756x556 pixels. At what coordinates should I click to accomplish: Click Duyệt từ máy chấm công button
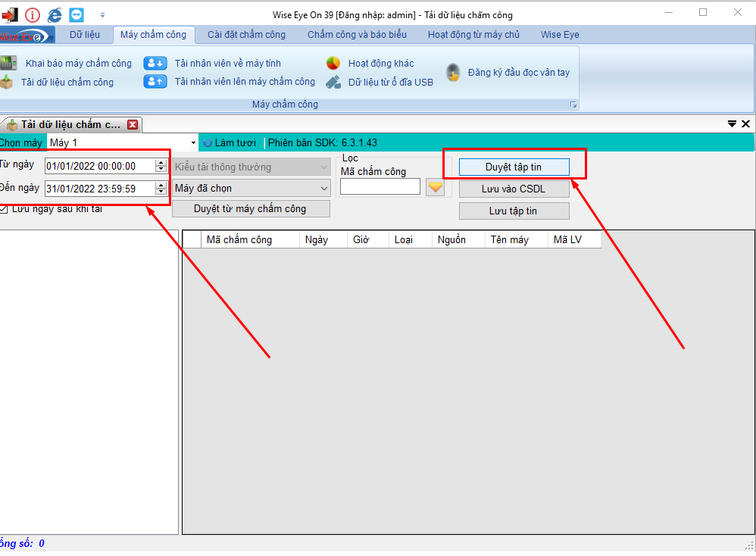tap(251, 209)
